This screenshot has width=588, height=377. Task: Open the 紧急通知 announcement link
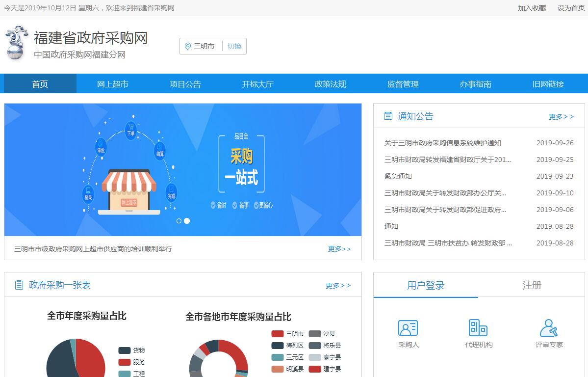pyautogui.click(x=398, y=176)
